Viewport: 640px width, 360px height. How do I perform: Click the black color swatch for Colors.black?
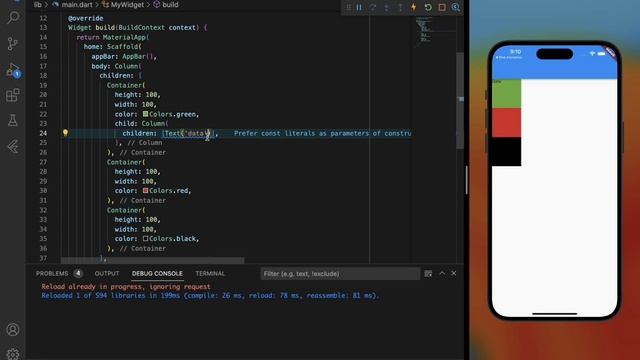click(x=145, y=238)
